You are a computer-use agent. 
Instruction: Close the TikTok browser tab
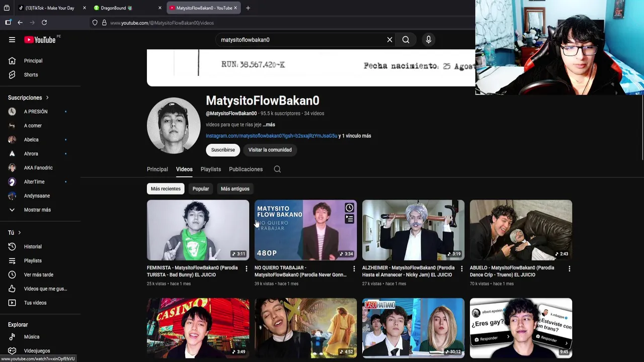pyautogui.click(x=84, y=8)
